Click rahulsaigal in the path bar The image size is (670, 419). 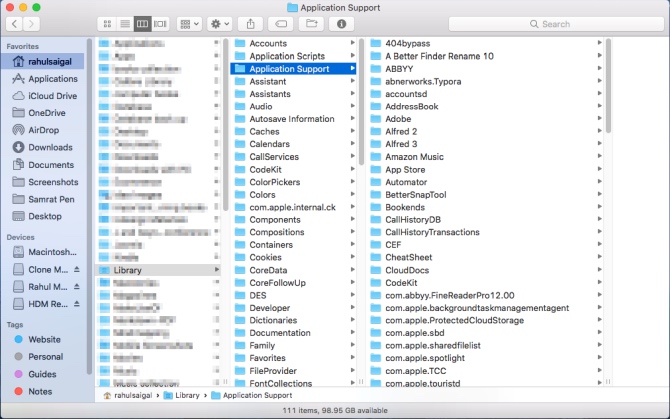click(137, 395)
